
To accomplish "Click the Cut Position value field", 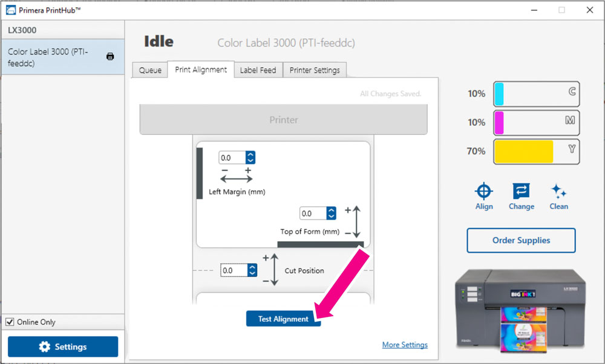I will pyautogui.click(x=234, y=270).
